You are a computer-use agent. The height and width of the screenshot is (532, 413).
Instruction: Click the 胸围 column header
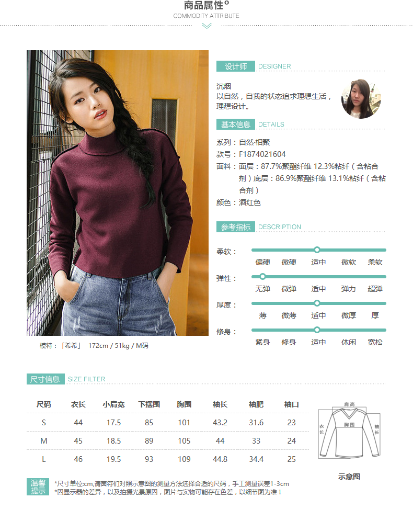(184, 404)
